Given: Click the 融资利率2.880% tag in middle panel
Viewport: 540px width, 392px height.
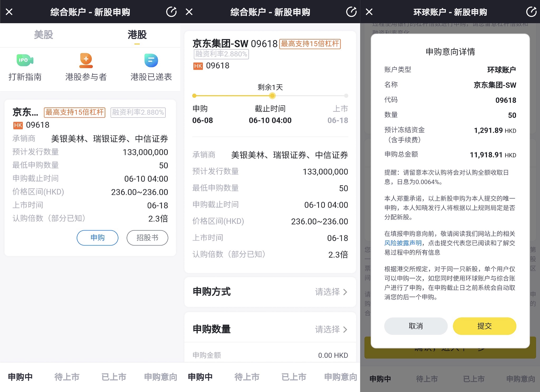Looking at the screenshot, I should (221, 54).
